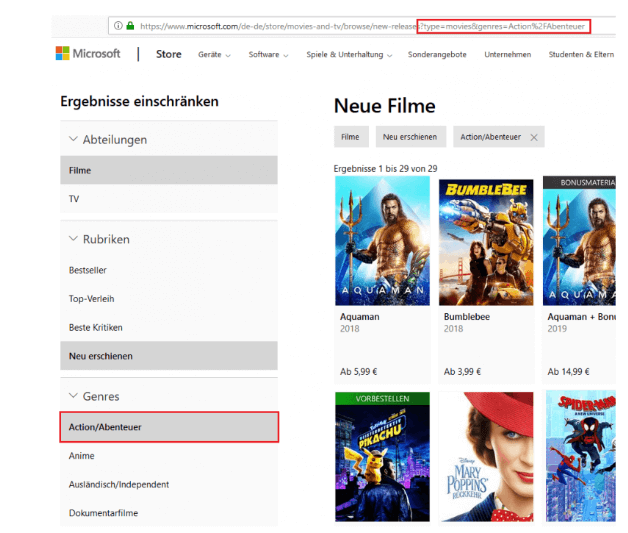628x533 pixels.
Task: Click the site info icon in address bar
Action: pos(118,26)
